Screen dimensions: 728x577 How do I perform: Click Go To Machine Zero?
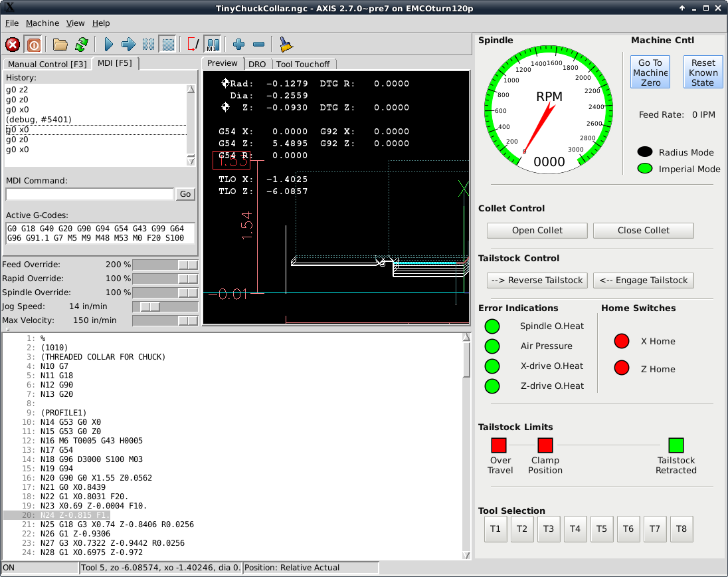point(650,72)
